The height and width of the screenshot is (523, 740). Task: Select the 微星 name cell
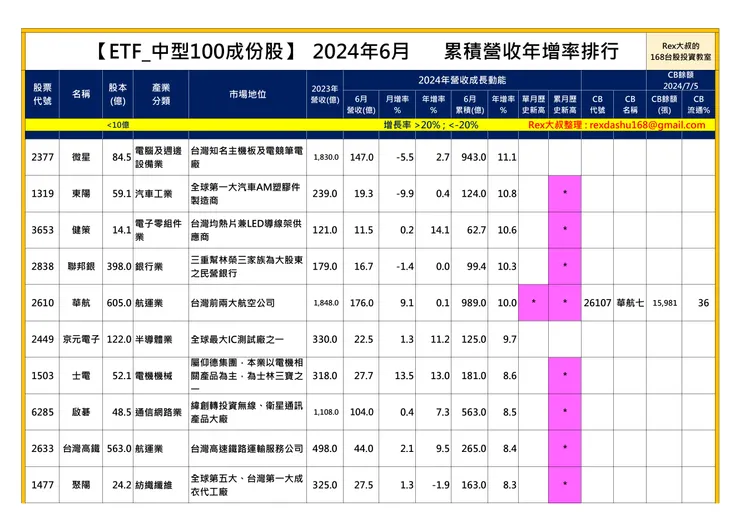coord(81,157)
